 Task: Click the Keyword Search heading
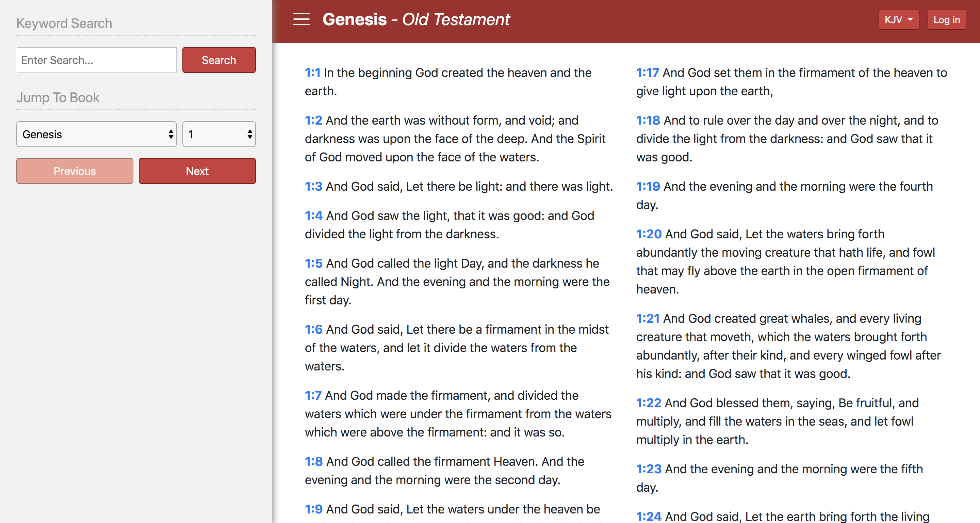click(64, 23)
